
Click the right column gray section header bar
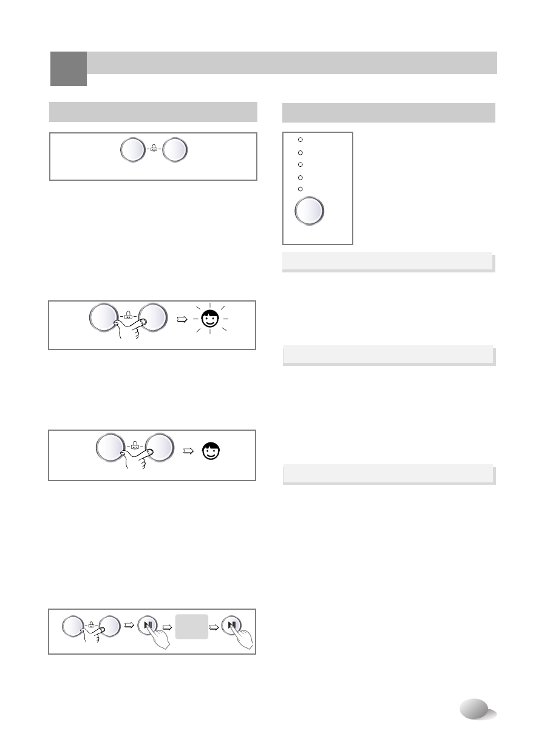pyautogui.click(x=389, y=113)
